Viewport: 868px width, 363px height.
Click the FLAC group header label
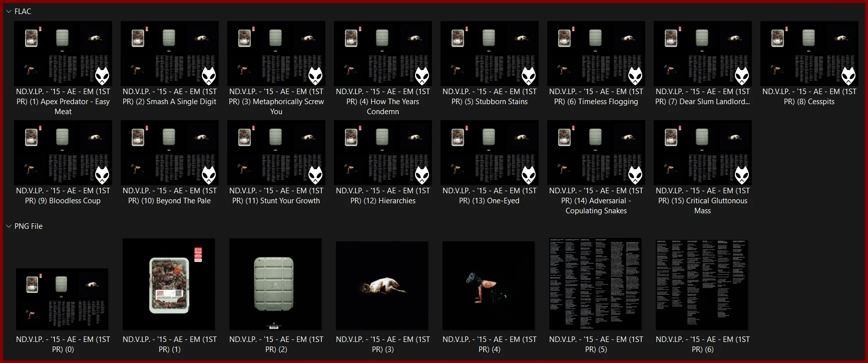(23, 11)
